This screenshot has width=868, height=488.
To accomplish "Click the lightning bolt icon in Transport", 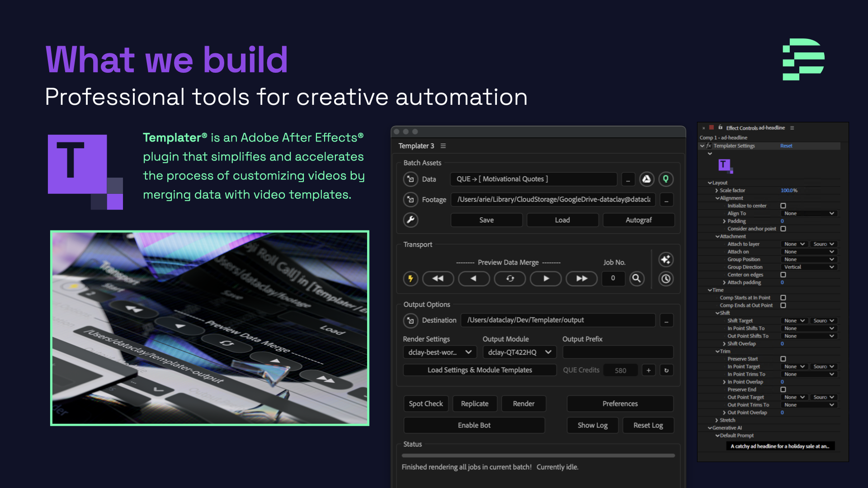I will (x=410, y=279).
